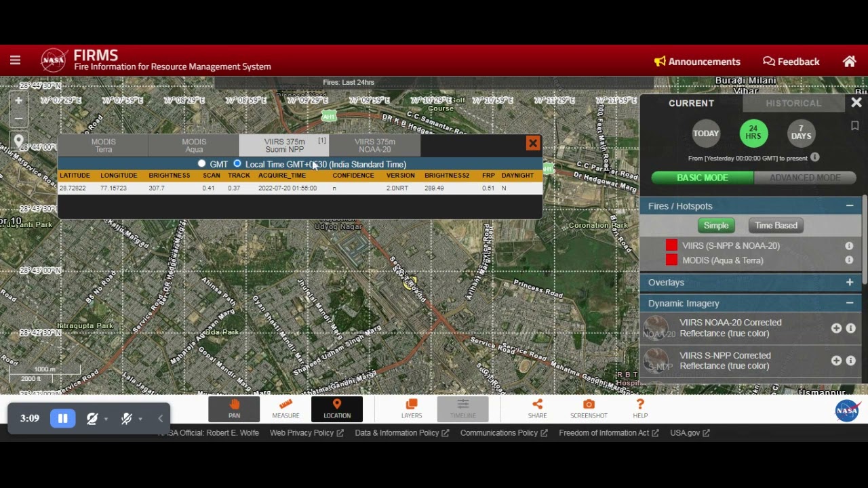Click the ACQUIRE_TIME column header
The height and width of the screenshot is (488, 868).
tap(282, 176)
